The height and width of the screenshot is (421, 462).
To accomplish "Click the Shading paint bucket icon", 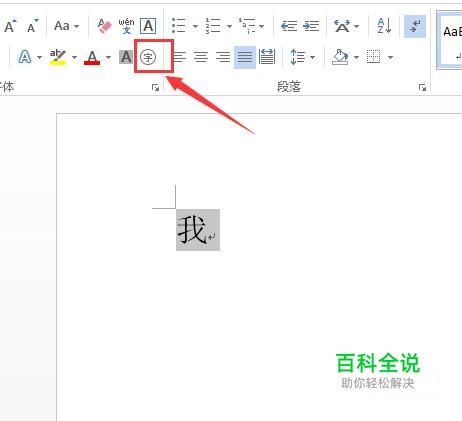I will tap(340, 57).
